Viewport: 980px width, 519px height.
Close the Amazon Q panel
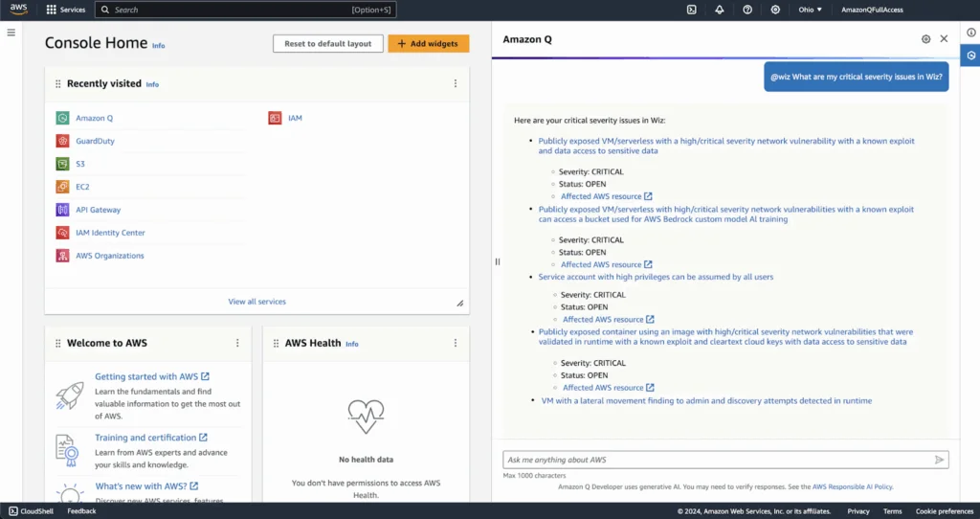(944, 38)
